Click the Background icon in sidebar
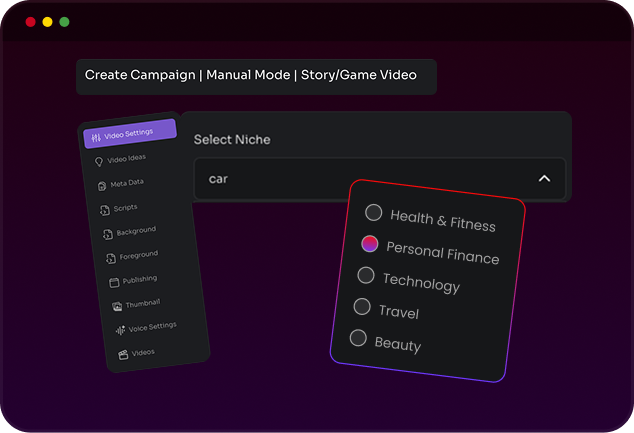This screenshot has width=634, height=433. pos(107,234)
